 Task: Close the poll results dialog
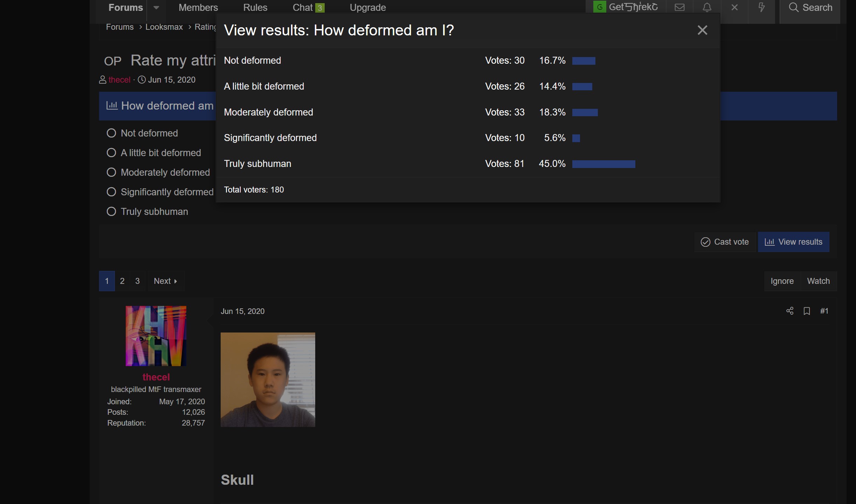point(702,30)
